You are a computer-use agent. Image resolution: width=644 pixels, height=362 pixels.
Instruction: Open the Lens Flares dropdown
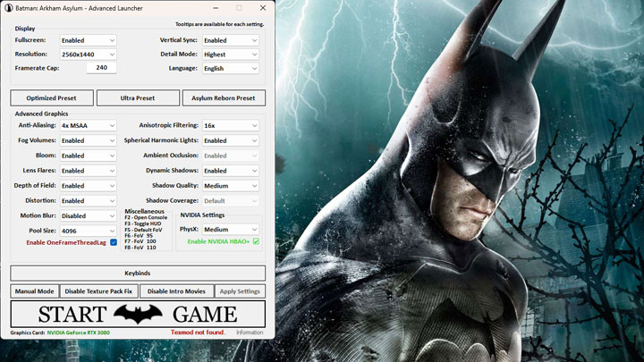[x=89, y=171]
